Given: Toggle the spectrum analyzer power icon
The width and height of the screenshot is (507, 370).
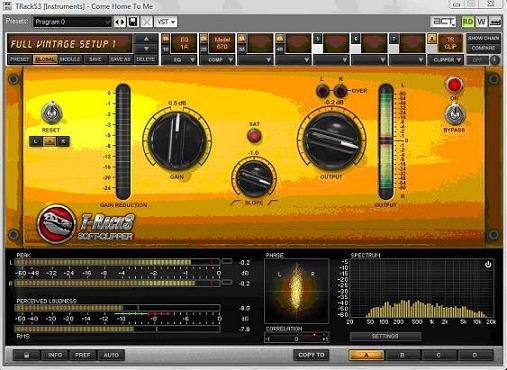Looking at the screenshot, I should [488, 265].
